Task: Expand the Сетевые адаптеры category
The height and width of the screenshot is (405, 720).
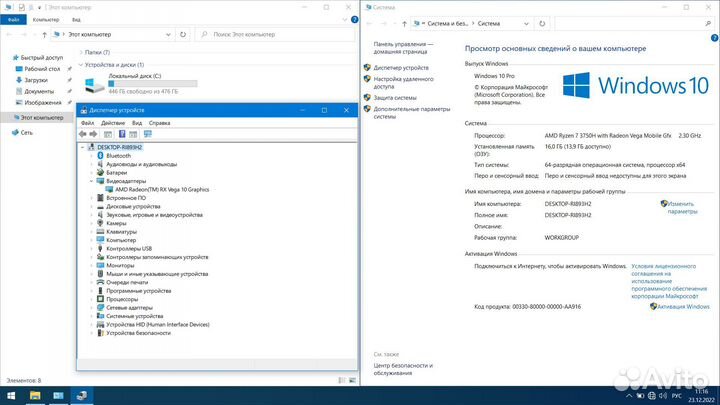Action: [93, 307]
